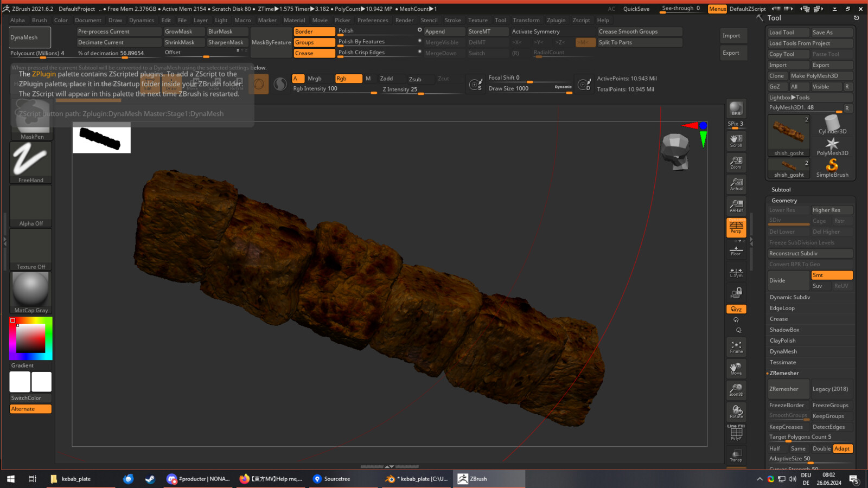Expand the EdgeLoop section

(x=782, y=308)
